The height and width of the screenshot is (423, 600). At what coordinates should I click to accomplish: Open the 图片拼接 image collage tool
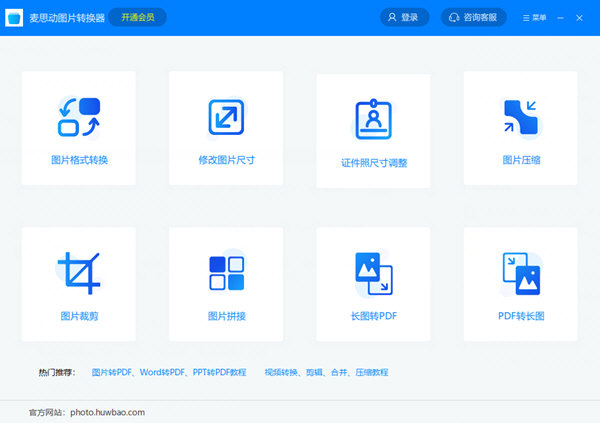pos(226,272)
